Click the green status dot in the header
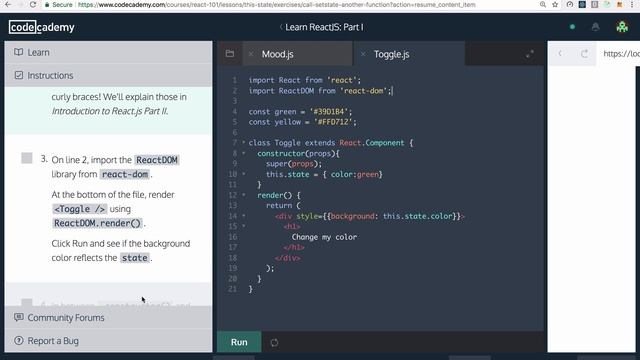 [x=572, y=27]
